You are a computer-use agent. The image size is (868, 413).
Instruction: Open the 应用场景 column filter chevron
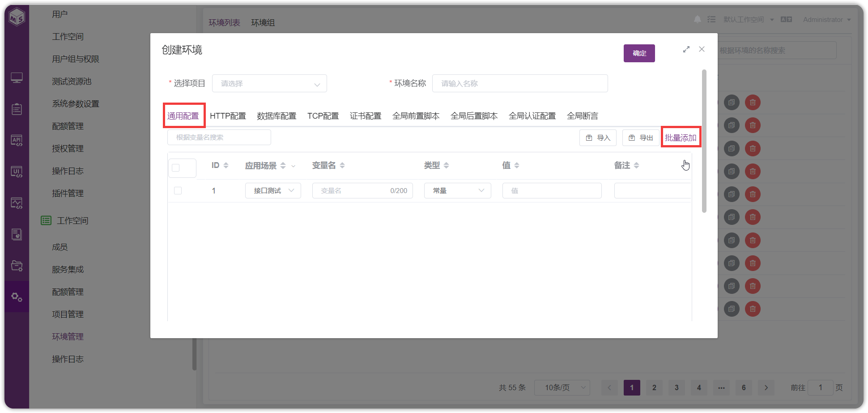tap(294, 166)
